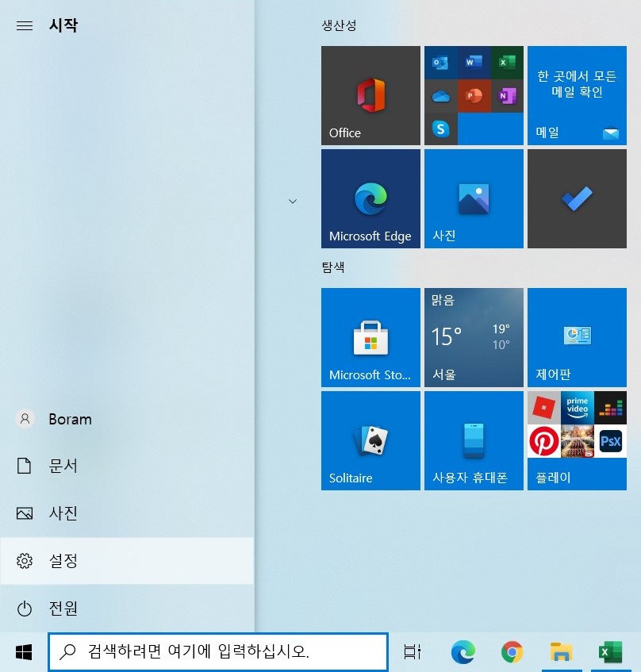Launch PowerPoint from the Office apps folder tile
641x672 pixels.
point(474,96)
